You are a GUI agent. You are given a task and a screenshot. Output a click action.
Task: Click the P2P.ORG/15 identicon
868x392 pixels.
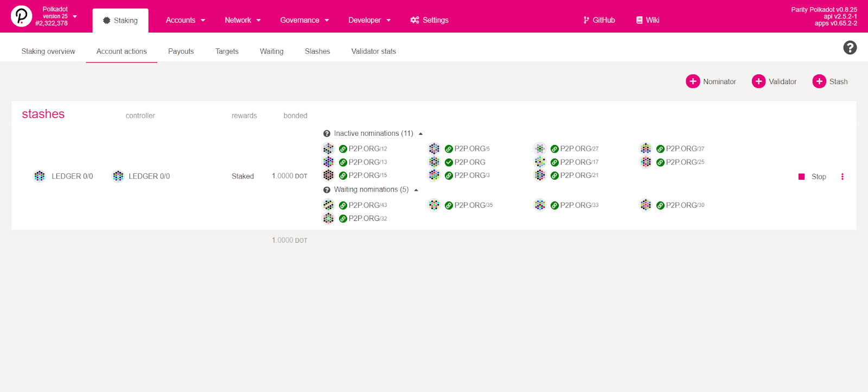[328, 175]
